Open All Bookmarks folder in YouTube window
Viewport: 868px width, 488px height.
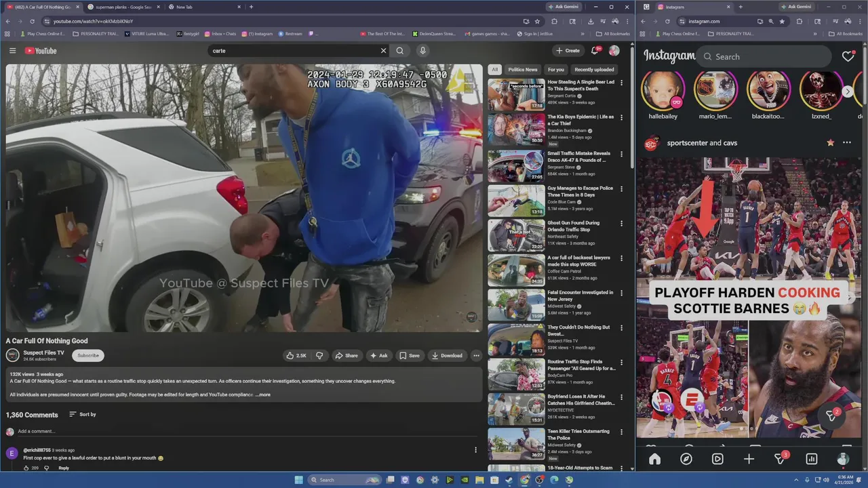tap(613, 33)
